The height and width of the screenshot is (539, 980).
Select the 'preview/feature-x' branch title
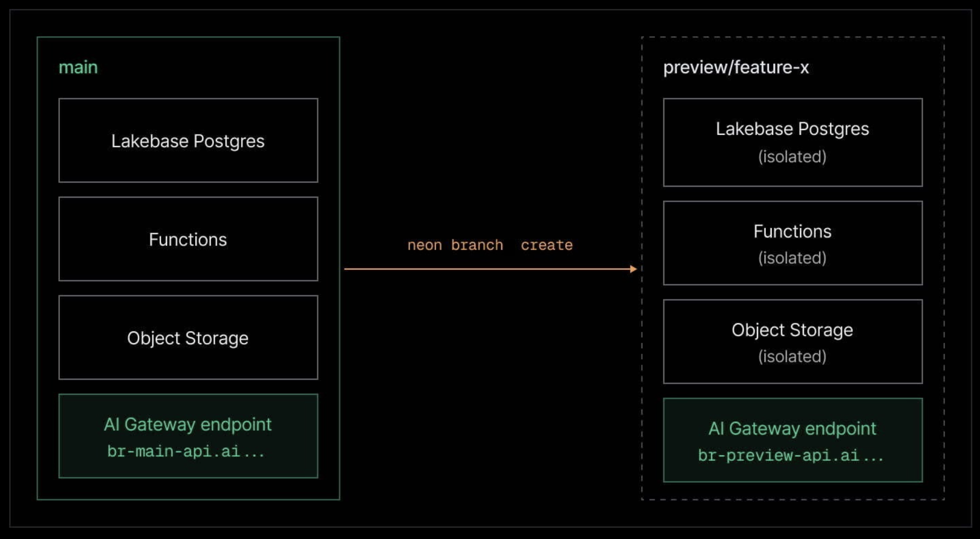736,68
